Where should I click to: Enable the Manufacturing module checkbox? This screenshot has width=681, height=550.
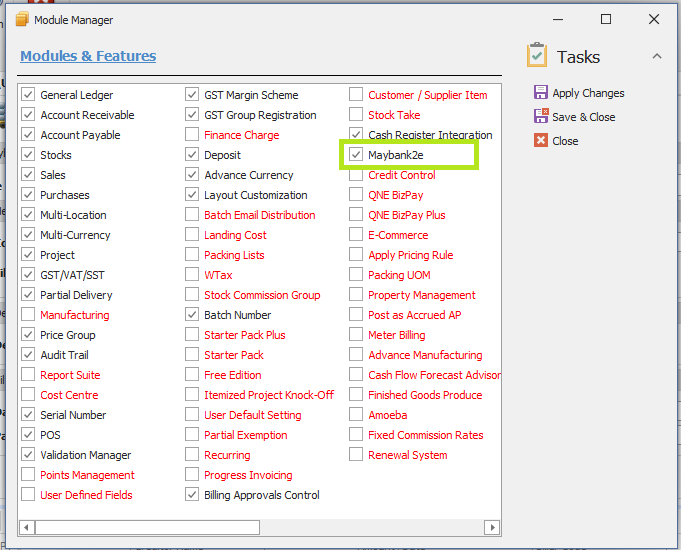click(28, 315)
